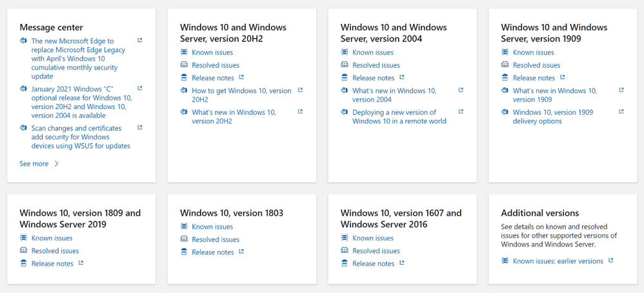644x293 pixels.
Task: Click external-link icon after 20H2 Release notes
Action: pos(241,77)
